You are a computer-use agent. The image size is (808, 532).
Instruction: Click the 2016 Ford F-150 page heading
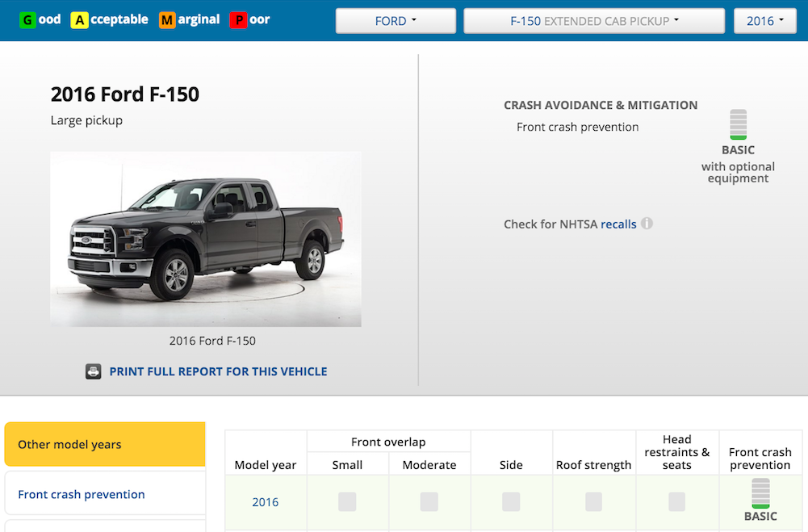coord(124,94)
